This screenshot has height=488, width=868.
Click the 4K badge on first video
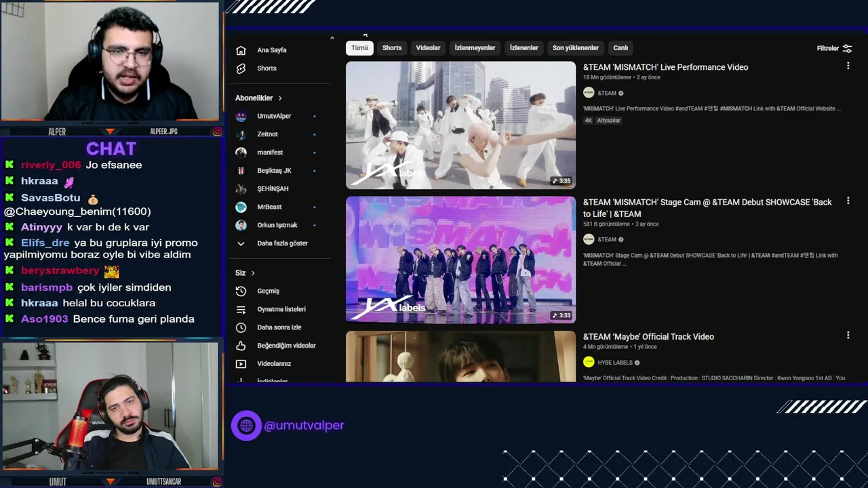589,121
